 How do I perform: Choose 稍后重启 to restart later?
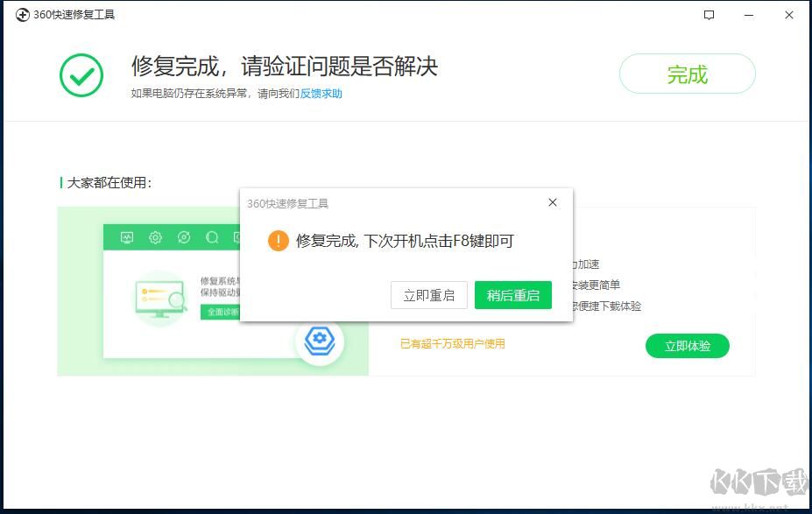pyautogui.click(x=512, y=295)
